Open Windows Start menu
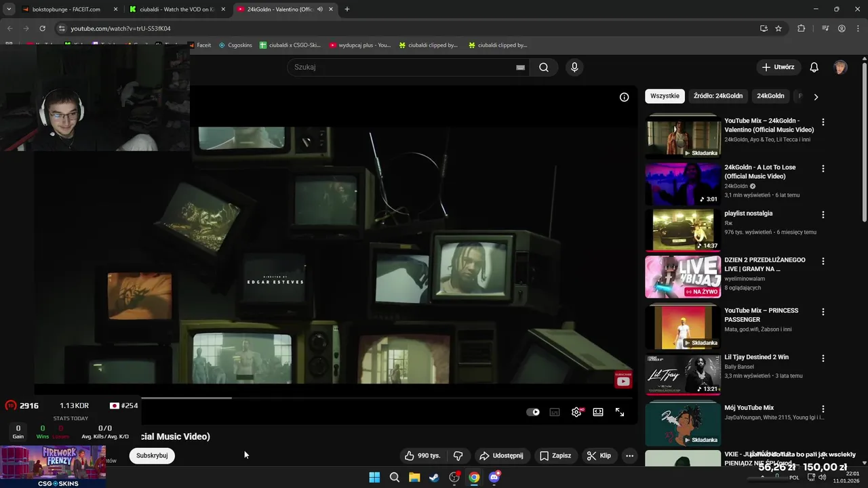The width and height of the screenshot is (868, 488). [374, 477]
